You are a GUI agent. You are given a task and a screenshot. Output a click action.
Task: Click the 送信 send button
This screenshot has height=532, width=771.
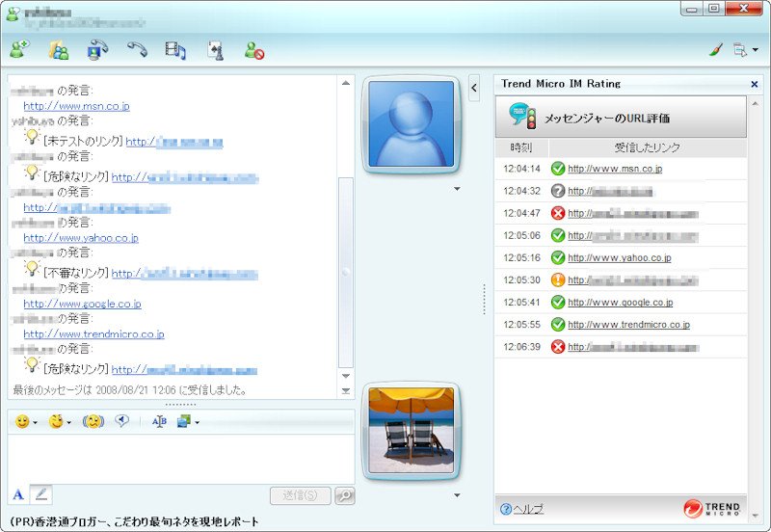301,495
